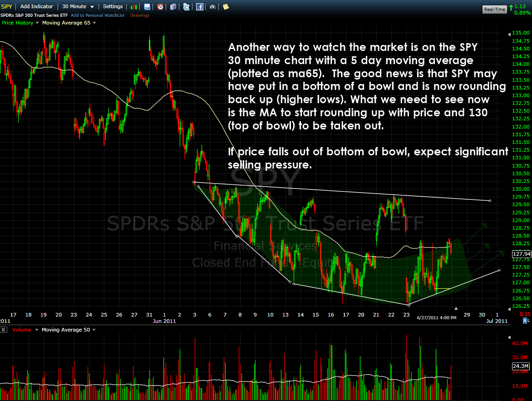
Task: Click the rising trendline right endpoint handle
Action: coord(499,270)
